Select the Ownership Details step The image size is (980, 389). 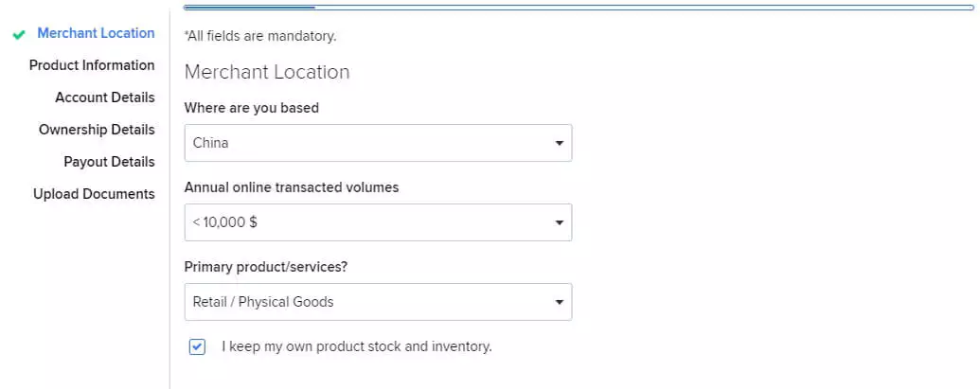pyautogui.click(x=97, y=130)
